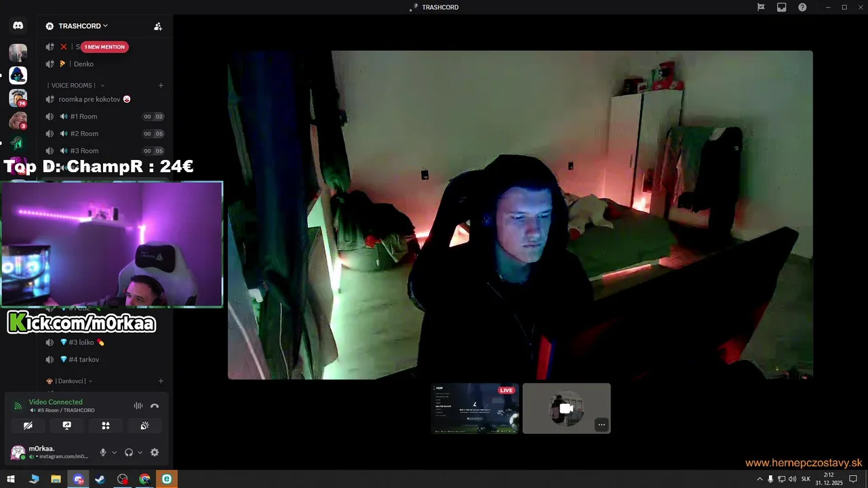This screenshot has height=488, width=868.
Task: Join roomka pre kokotov voice channel
Action: [x=105, y=99]
